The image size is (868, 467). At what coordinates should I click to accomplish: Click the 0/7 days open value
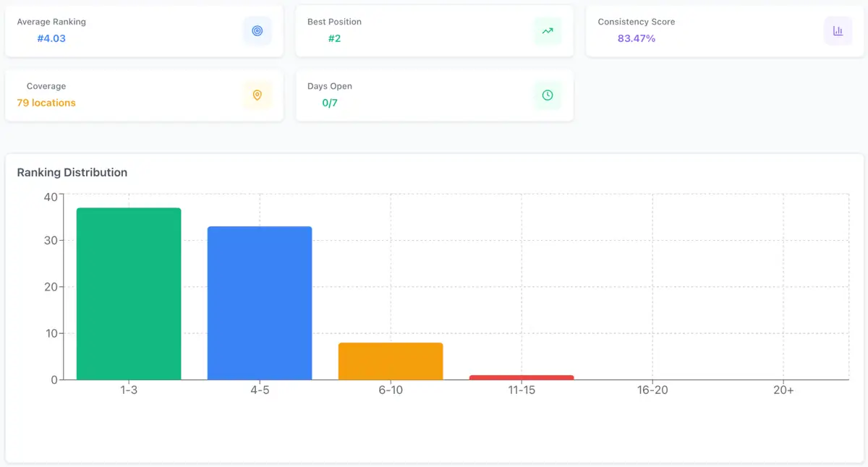click(x=330, y=103)
